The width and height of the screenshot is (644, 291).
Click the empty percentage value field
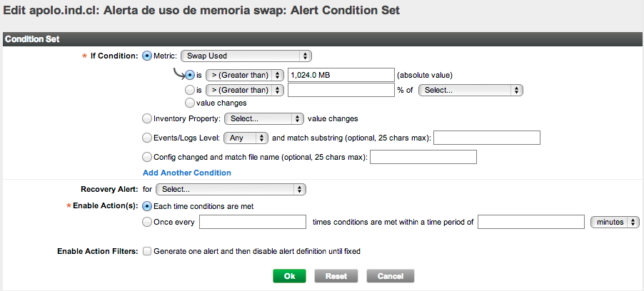click(x=341, y=90)
